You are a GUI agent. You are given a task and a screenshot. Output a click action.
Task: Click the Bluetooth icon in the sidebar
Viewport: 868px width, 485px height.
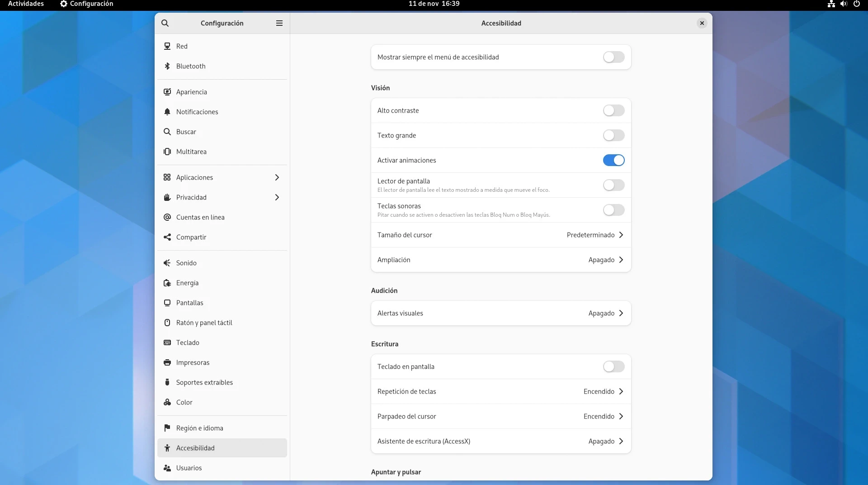click(167, 66)
